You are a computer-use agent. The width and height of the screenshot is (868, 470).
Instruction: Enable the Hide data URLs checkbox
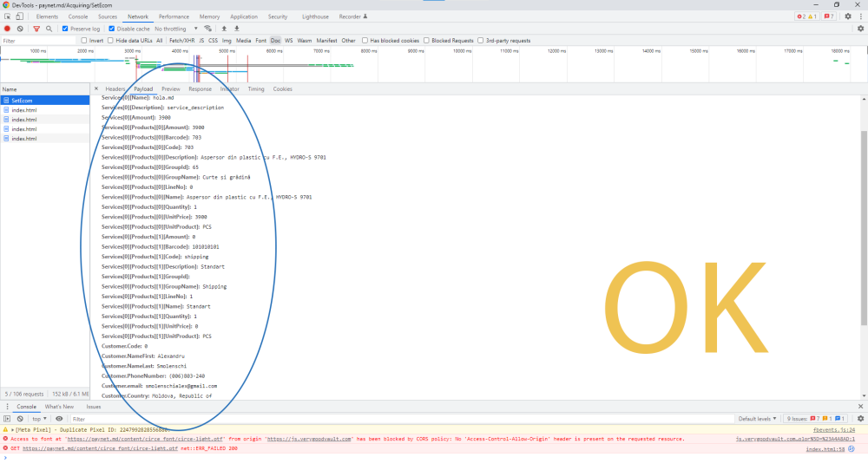coord(110,41)
